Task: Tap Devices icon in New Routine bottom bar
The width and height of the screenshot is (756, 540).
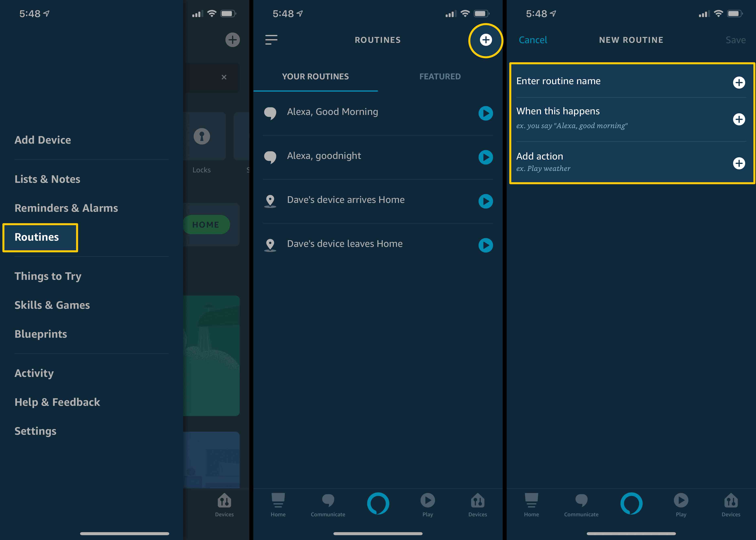Action: tap(731, 505)
